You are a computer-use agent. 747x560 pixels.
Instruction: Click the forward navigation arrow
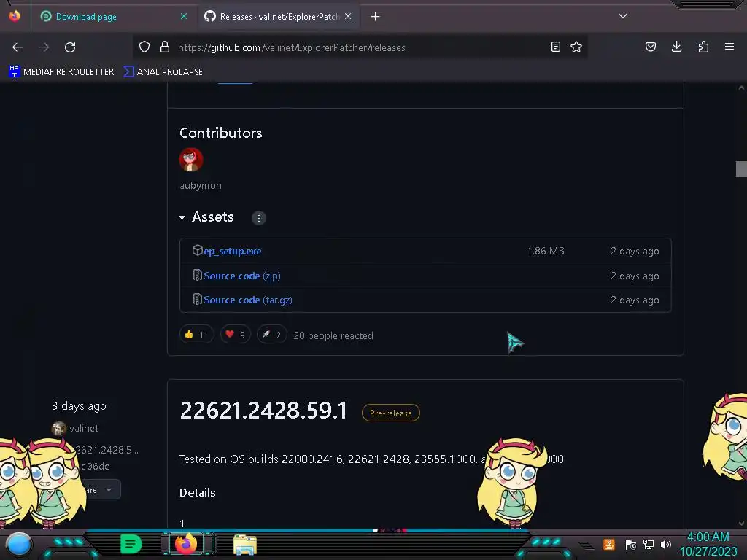pos(44,47)
